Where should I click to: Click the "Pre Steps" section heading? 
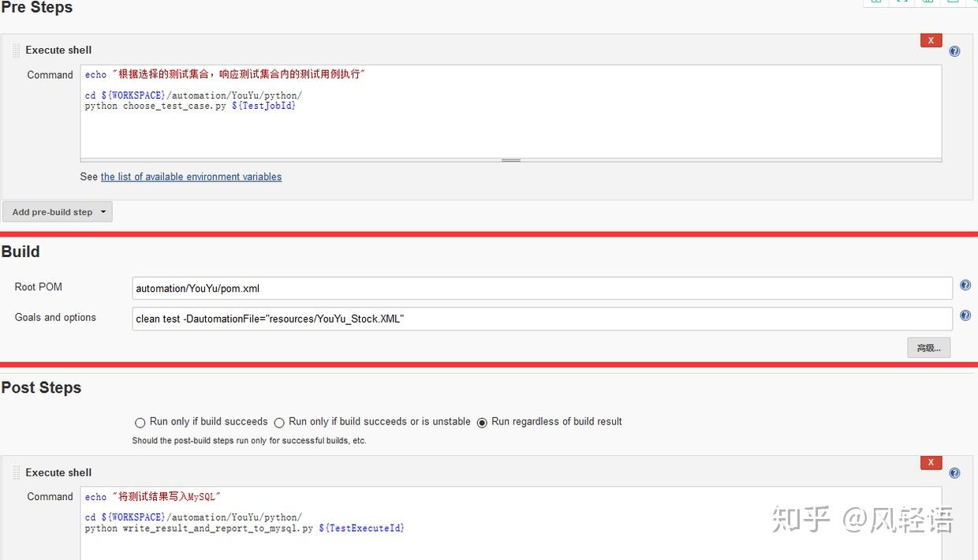pos(36,8)
